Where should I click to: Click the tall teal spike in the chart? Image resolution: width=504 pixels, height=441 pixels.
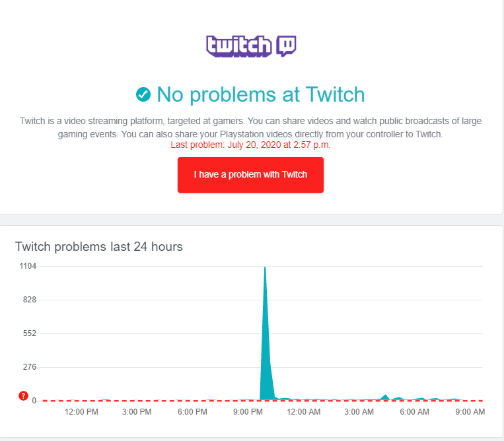pos(266,330)
